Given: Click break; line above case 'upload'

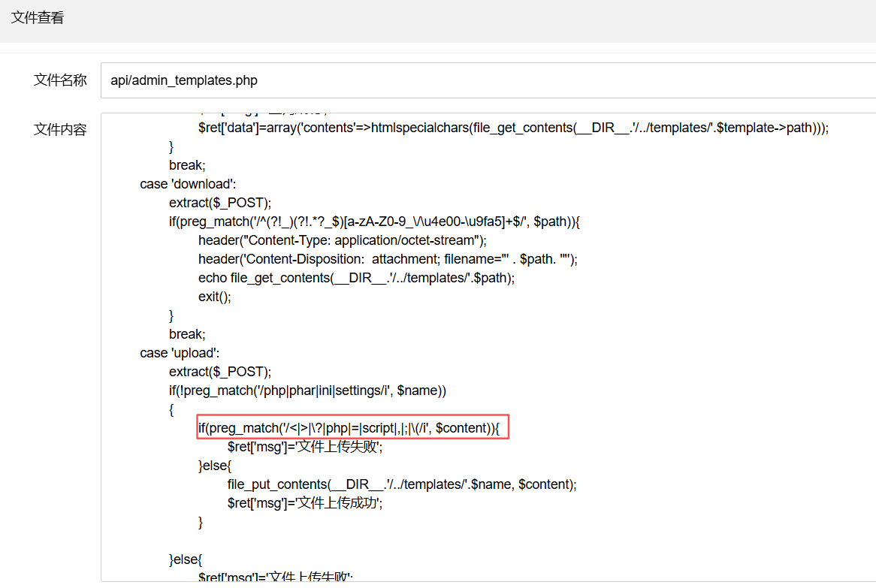Looking at the screenshot, I should pos(187,334).
